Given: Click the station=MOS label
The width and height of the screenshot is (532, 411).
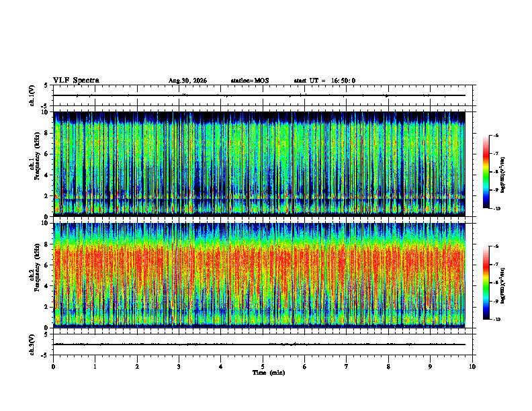Looking at the screenshot, I should 250,81.
